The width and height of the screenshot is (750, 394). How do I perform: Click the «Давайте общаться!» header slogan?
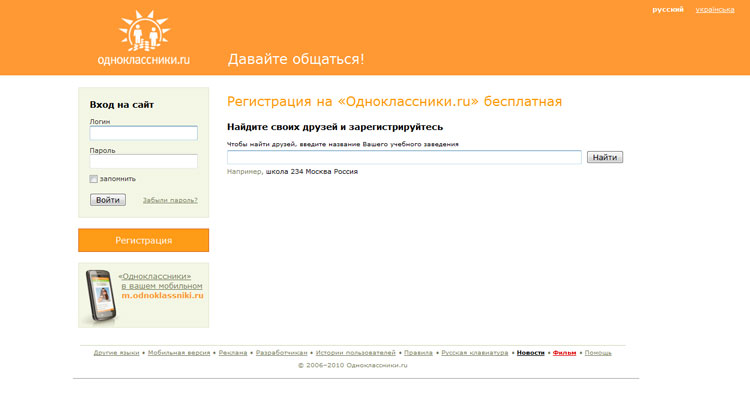click(296, 59)
